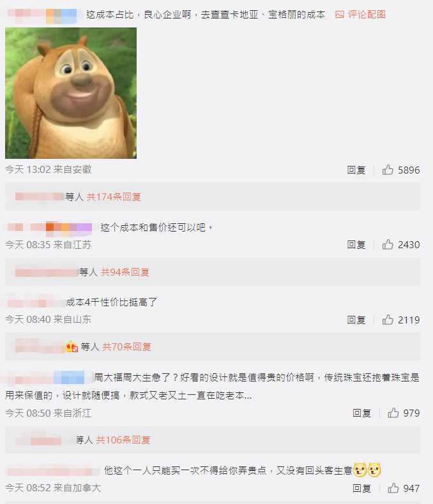Open the 评论配图 link
Screen dimensions: 433x504
(367, 15)
